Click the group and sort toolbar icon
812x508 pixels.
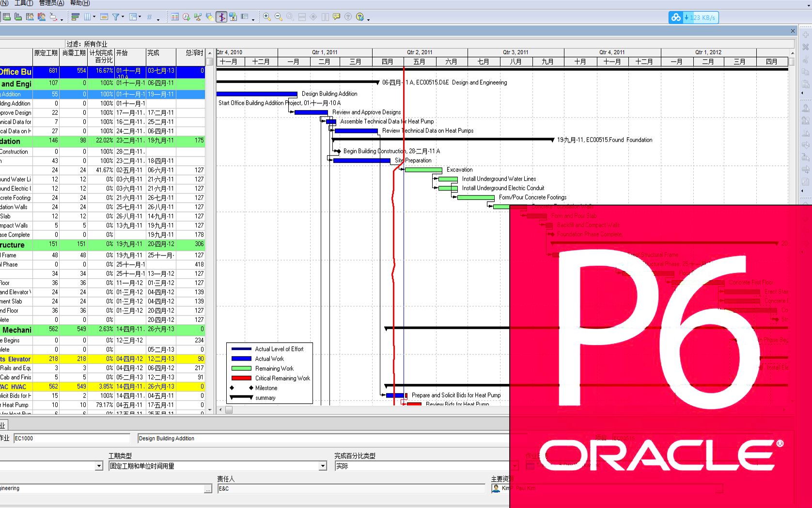(133, 17)
